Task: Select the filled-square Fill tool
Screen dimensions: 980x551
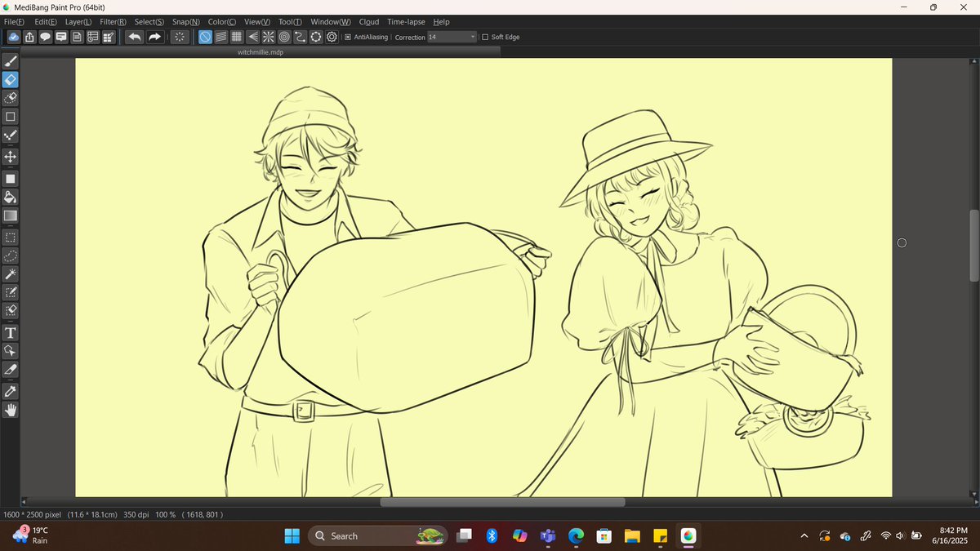Action: coord(11,178)
